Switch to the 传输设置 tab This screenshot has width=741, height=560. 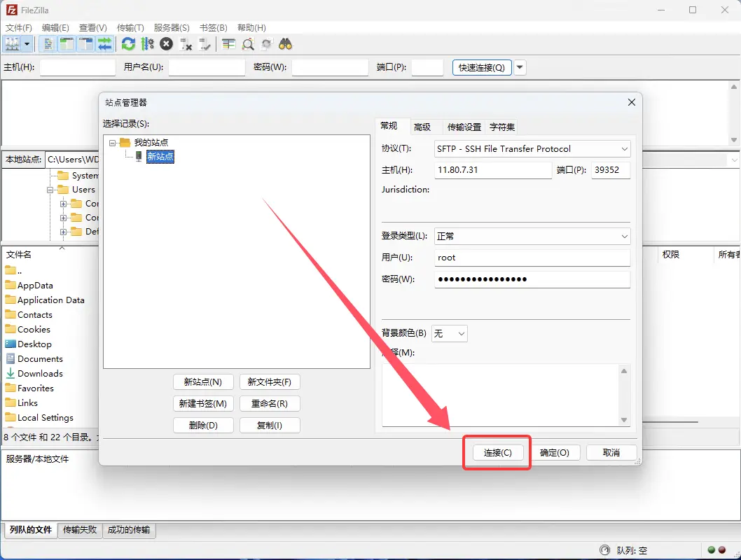click(x=464, y=127)
